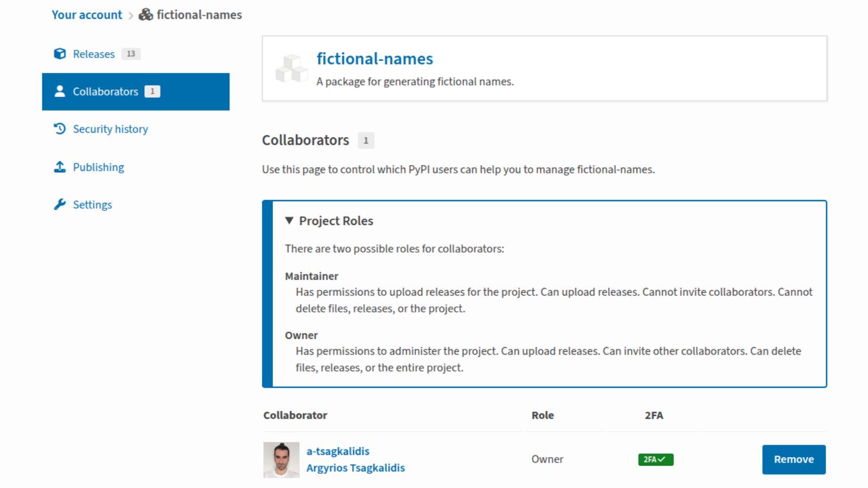Toggle the Project Roles summary heading

[336, 221]
